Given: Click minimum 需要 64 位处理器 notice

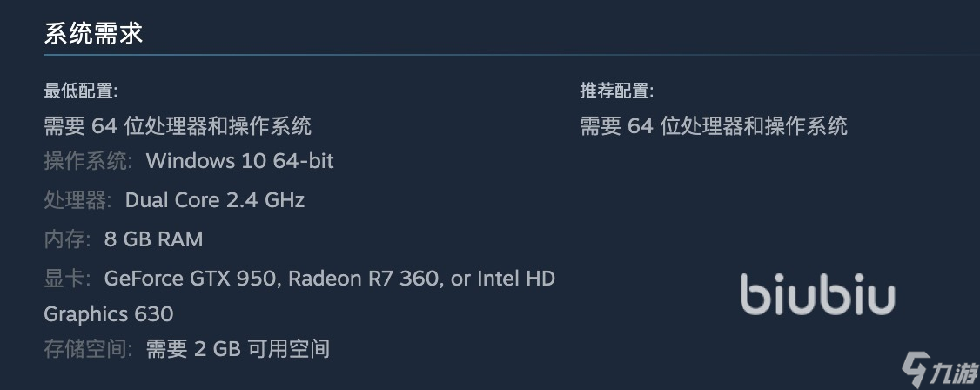Looking at the screenshot, I should coord(178,126).
